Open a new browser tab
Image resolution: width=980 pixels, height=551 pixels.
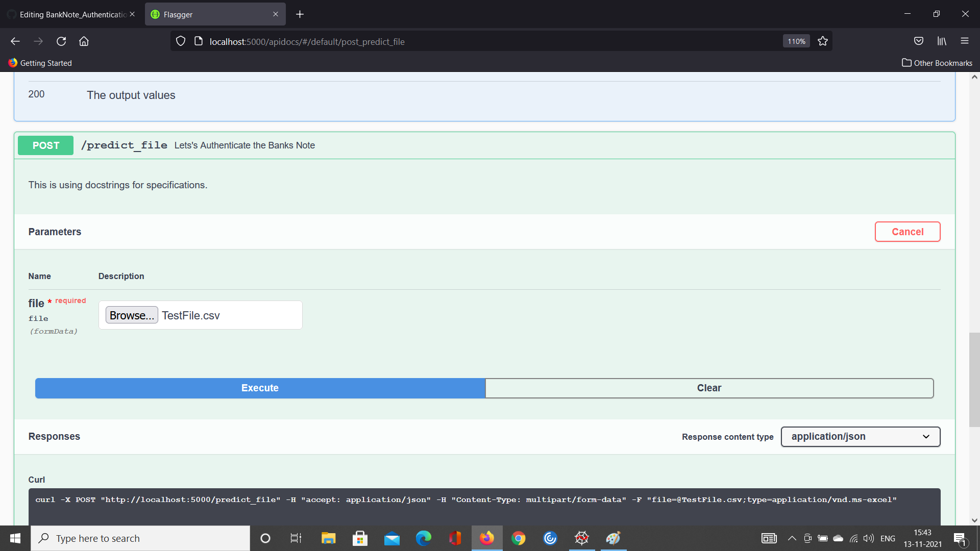coord(300,14)
